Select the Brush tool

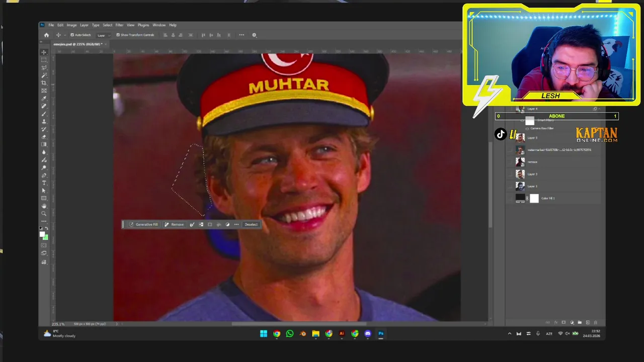point(44,114)
